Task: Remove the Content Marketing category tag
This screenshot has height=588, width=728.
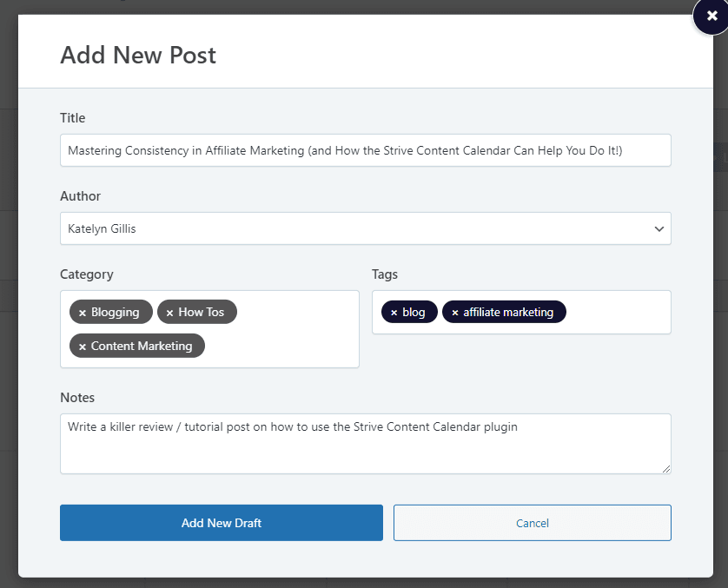Action: click(x=82, y=346)
